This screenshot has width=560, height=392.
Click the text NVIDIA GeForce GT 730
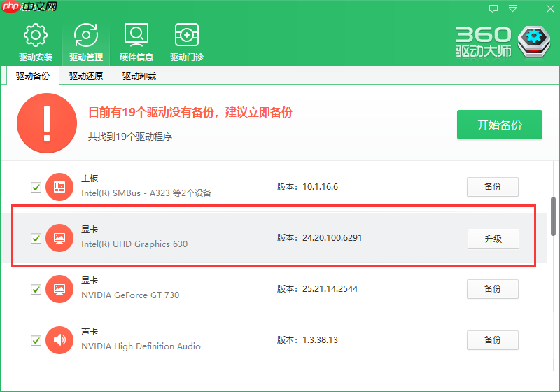coord(130,295)
